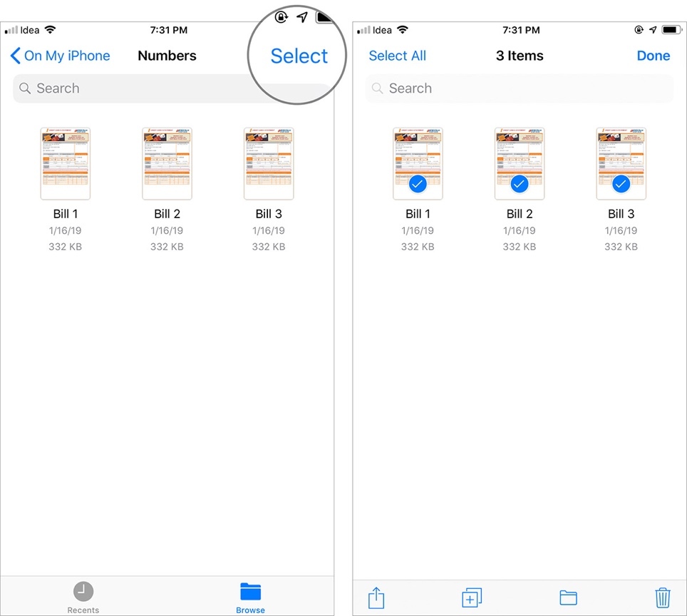Tap the Select button at top right

[x=299, y=56]
